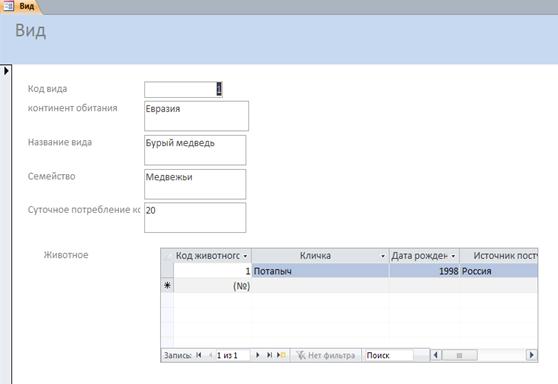Screen dimensions: 558x384
Task: Jump to last record in subform navigator
Action: (269, 355)
